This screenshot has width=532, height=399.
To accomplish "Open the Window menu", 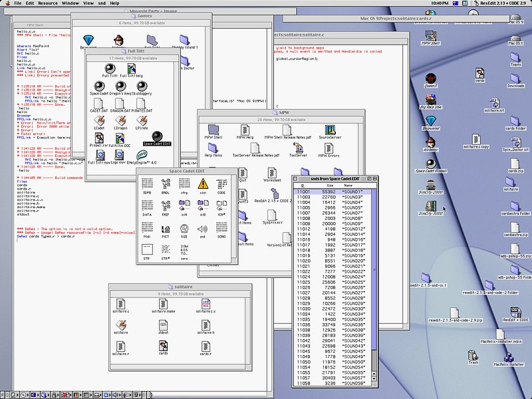I will tap(70, 3).
